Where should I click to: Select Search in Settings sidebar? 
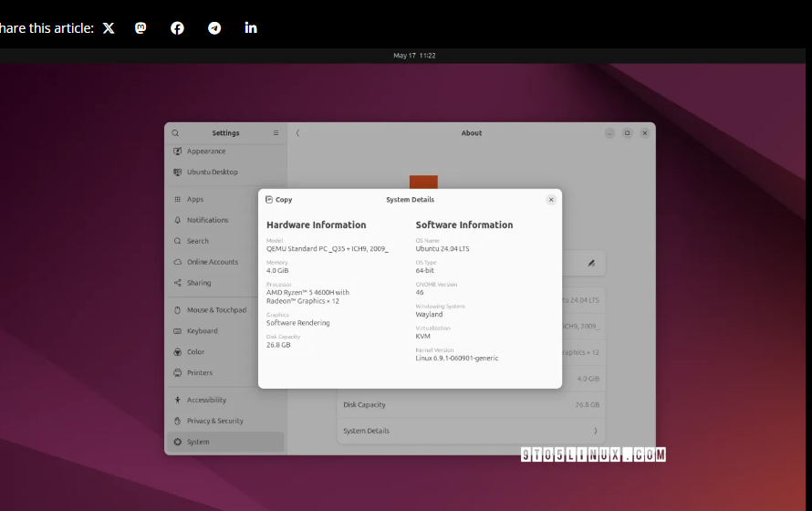pos(225,241)
